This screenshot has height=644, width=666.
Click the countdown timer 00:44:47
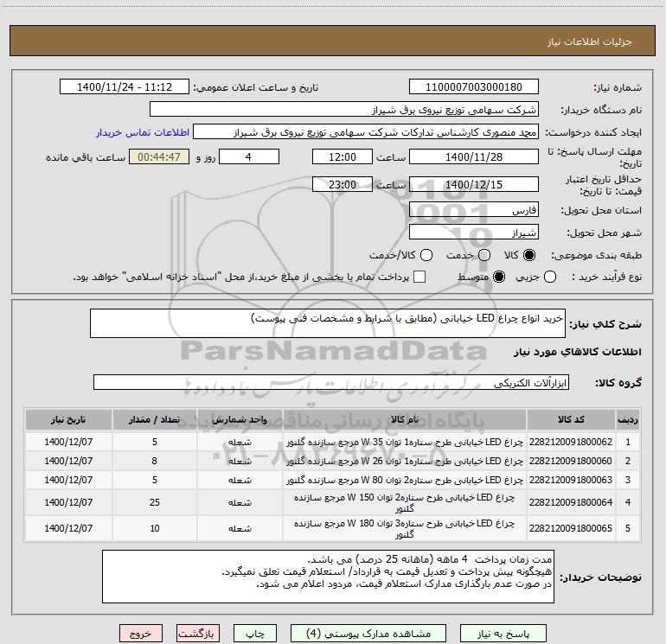(159, 157)
